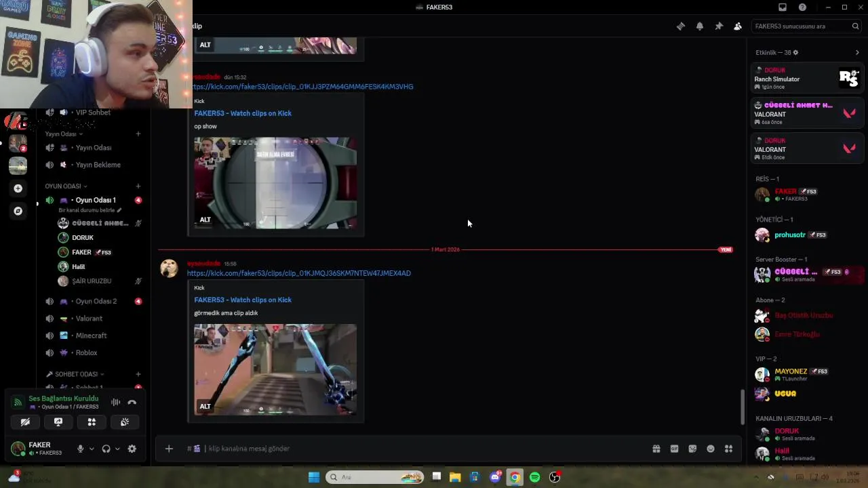Screen dimensions: 868x488
Task: Open the apps launcher in message bar
Action: [x=729, y=449]
